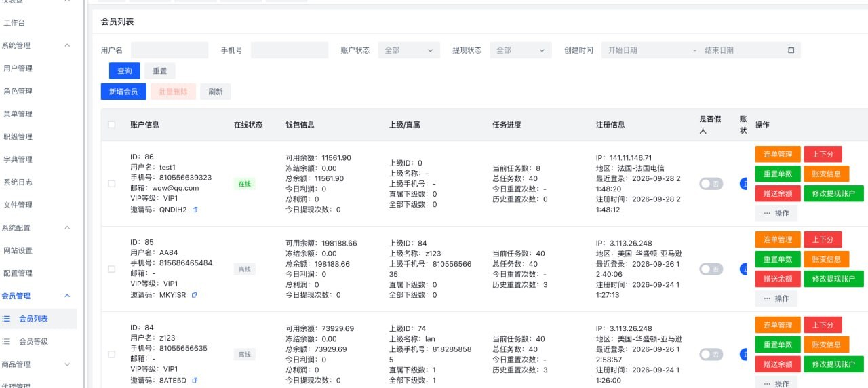Copy invite code QNDIH2 with its copy icon
868x388 pixels.
(x=195, y=210)
